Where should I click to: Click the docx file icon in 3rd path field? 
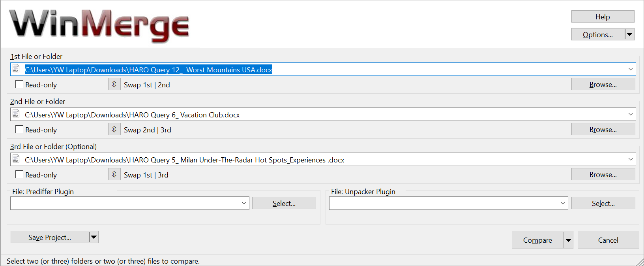click(16, 159)
